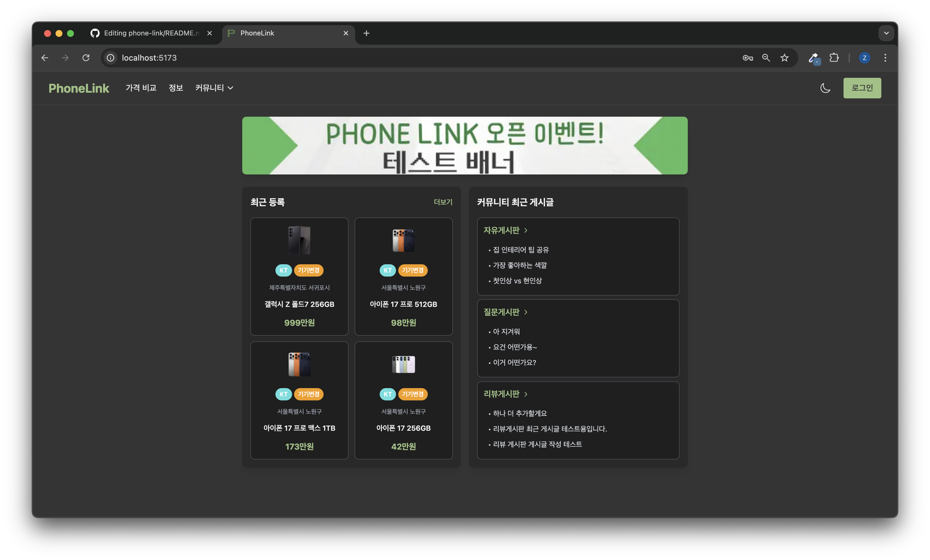930x560 pixels.
Task: Click the 로그인 button
Action: 862,88
